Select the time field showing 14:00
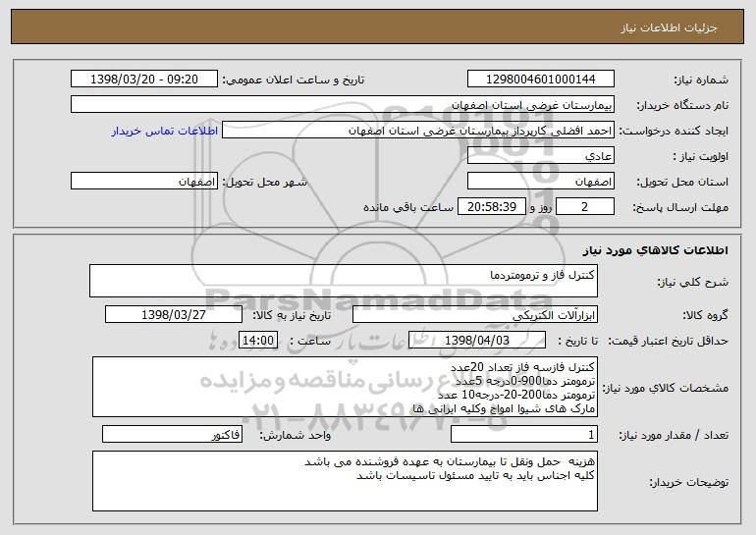The width and height of the screenshot is (756, 535). coord(258,341)
